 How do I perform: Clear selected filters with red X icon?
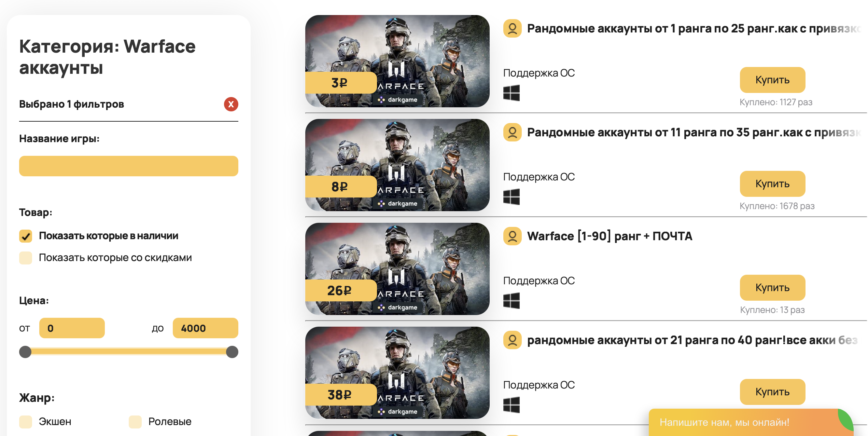point(231,104)
